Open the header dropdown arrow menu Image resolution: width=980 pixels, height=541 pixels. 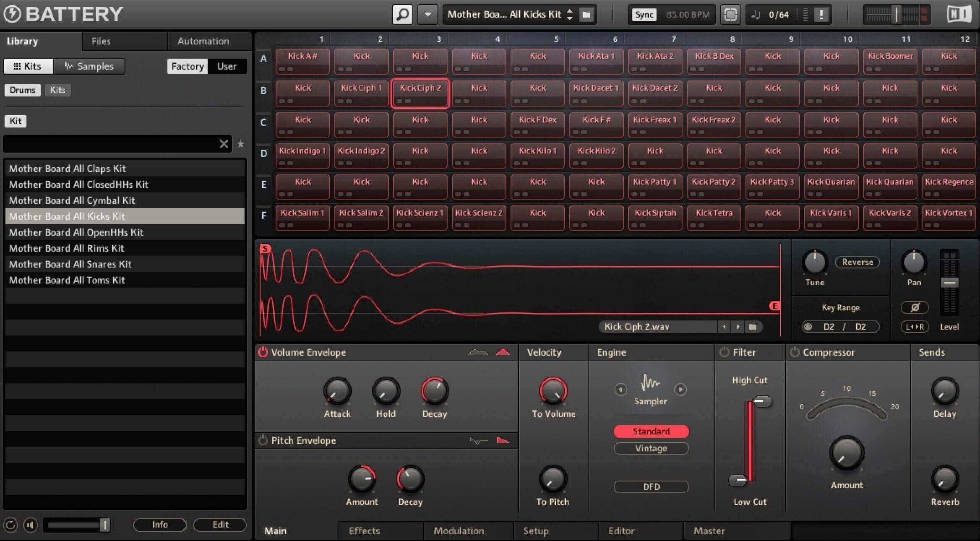427,15
